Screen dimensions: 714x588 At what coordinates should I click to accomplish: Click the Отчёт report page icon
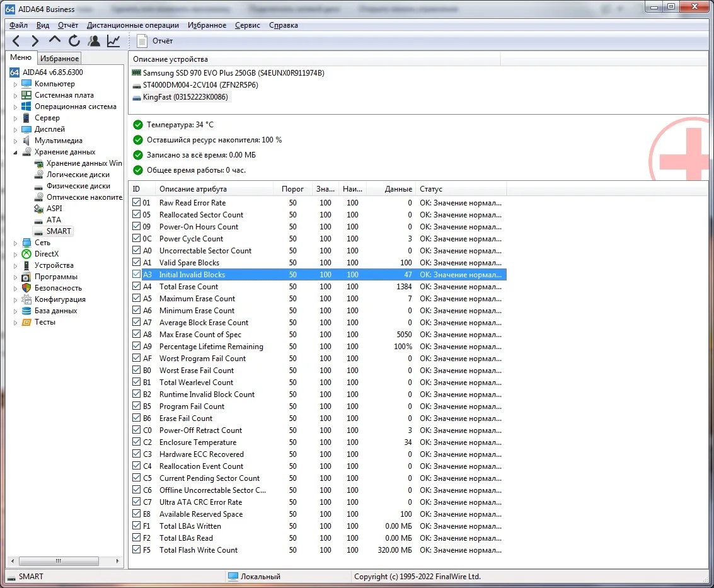pos(142,41)
